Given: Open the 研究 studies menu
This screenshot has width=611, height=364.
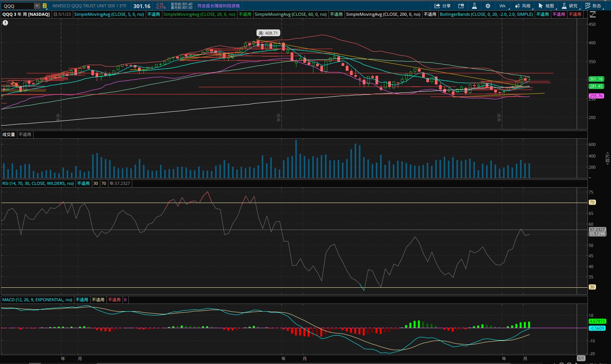Looking at the screenshot, I should (570, 6).
